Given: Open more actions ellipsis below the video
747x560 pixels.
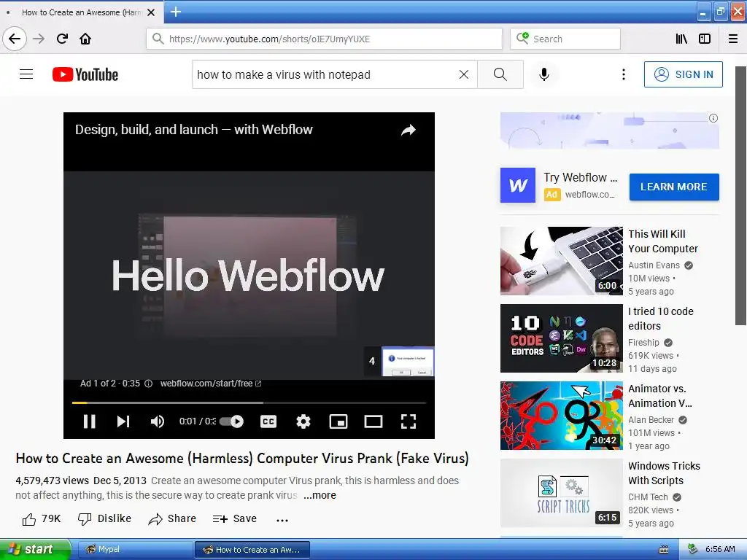Looking at the screenshot, I should (x=282, y=520).
